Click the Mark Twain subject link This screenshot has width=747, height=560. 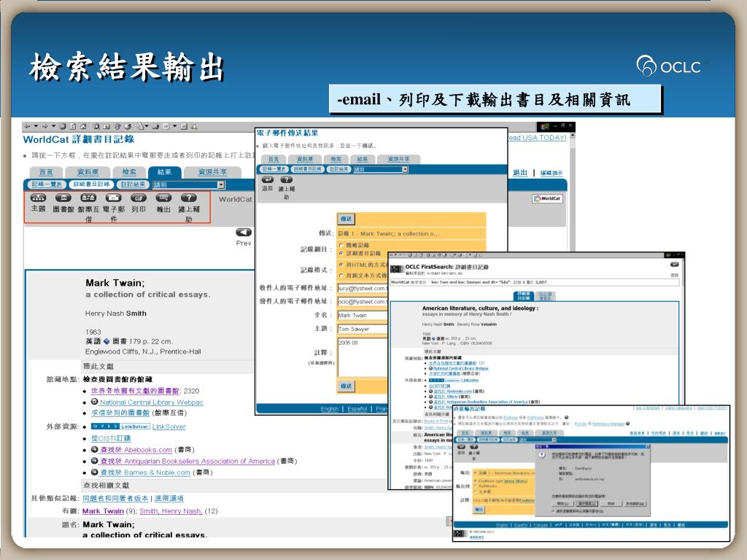click(103, 511)
